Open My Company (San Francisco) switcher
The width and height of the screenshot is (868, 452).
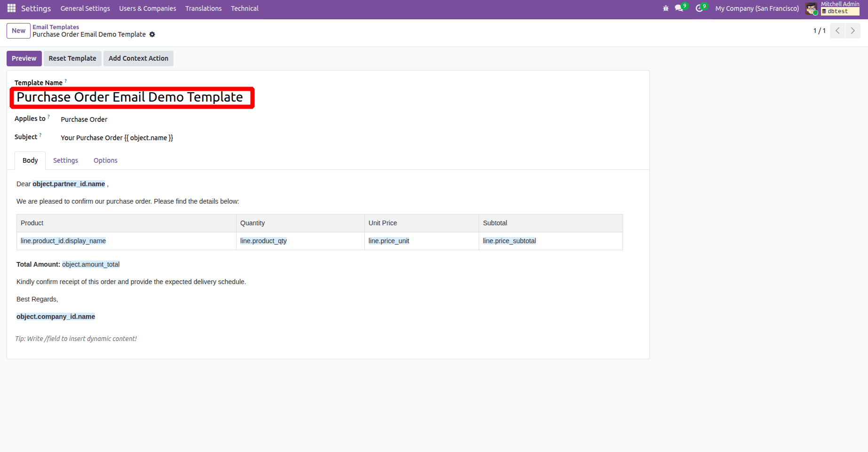tap(757, 8)
